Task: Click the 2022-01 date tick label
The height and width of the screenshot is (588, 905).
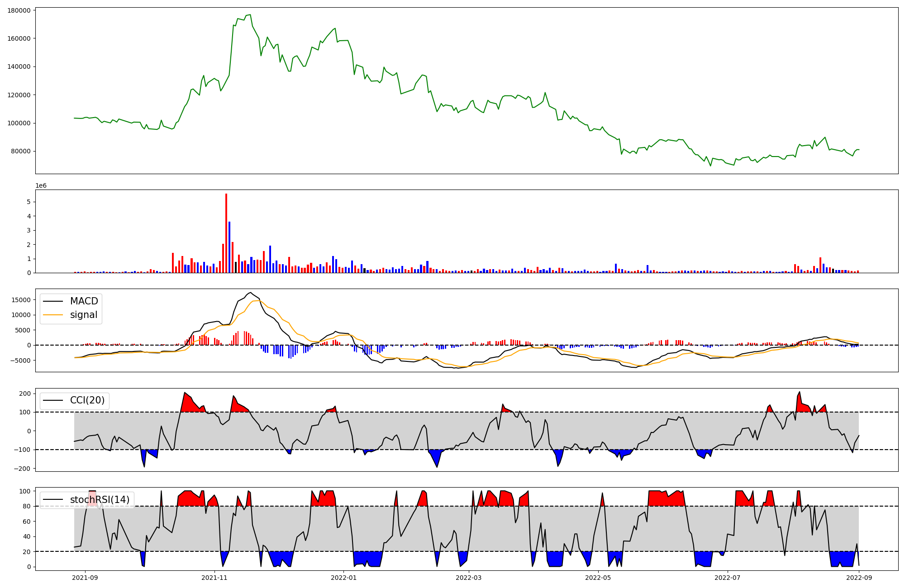Action: coord(344,578)
